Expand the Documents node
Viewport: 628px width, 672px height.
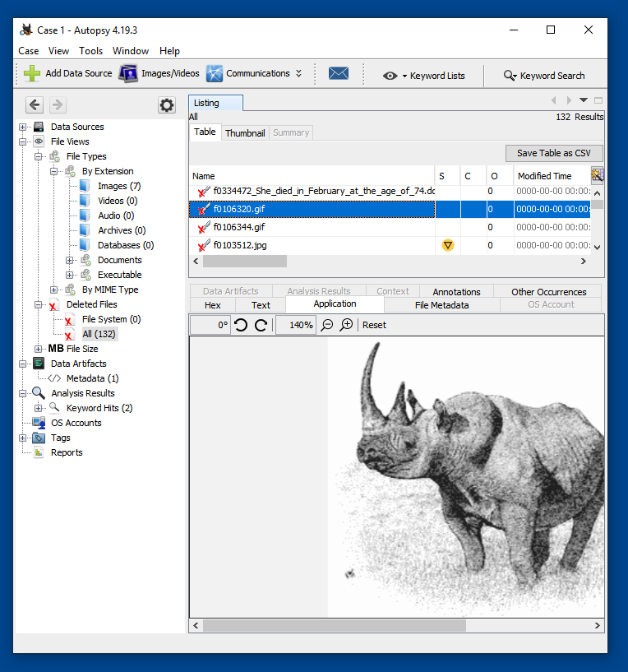pos(69,260)
